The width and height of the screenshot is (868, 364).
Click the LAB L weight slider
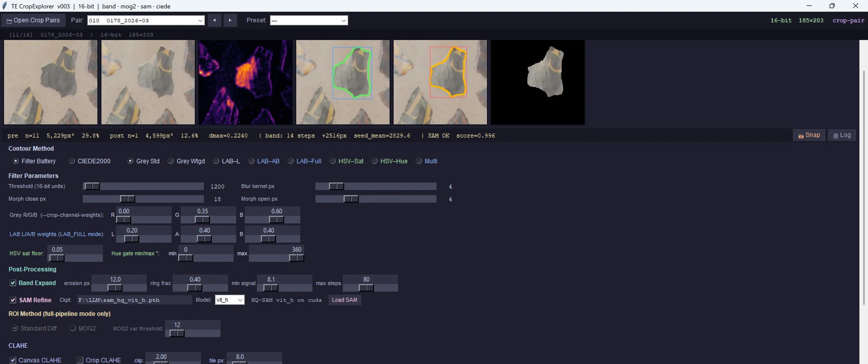click(143, 239)
